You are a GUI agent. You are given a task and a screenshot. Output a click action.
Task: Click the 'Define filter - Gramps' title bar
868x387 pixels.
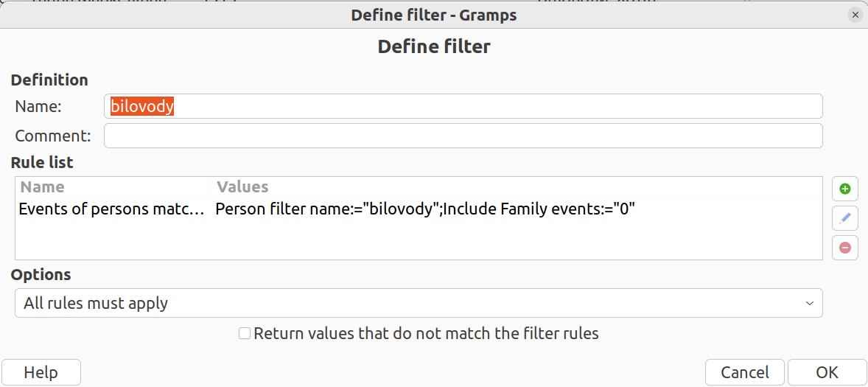pyautogui.click(x=434, y=15)
